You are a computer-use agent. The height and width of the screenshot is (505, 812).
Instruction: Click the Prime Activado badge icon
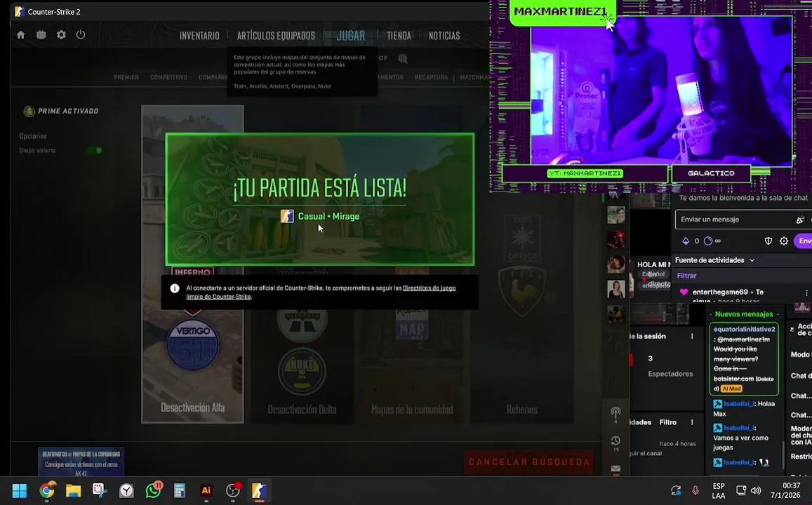[x=29, y=112]
